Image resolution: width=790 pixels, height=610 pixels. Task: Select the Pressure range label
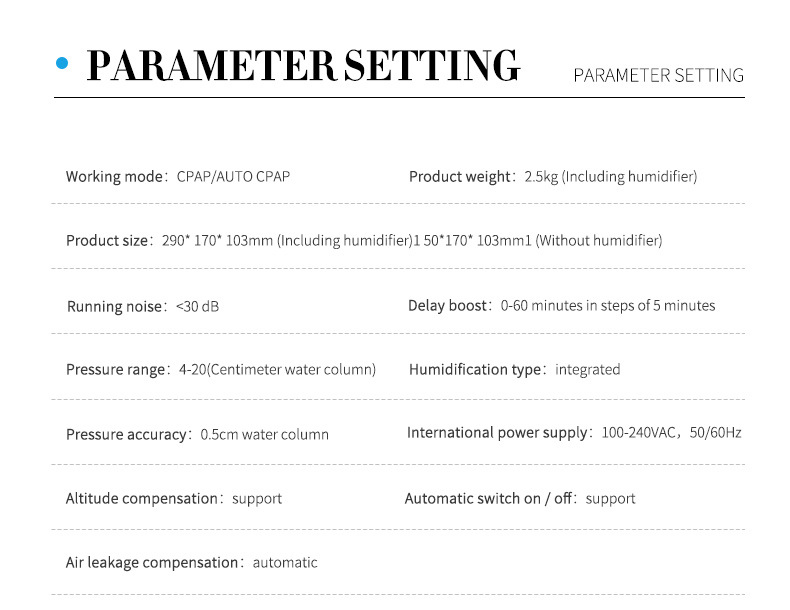pyautogui.click(x=115, y=370)
